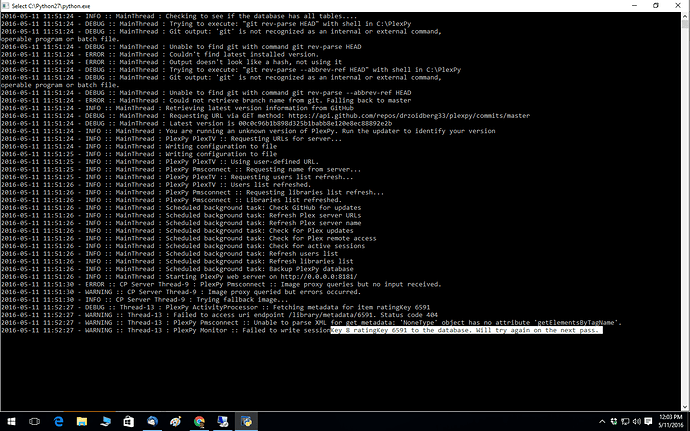This screenshot has width=690, height=431.
Task: Click the 'Using user-defined URL.' line
Action: pyautogui.click(x=160, y=162)
